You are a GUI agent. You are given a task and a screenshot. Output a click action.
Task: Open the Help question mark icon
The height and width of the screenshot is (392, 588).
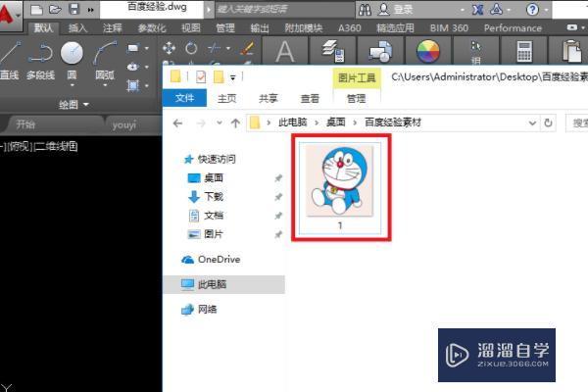click(532, 10)
